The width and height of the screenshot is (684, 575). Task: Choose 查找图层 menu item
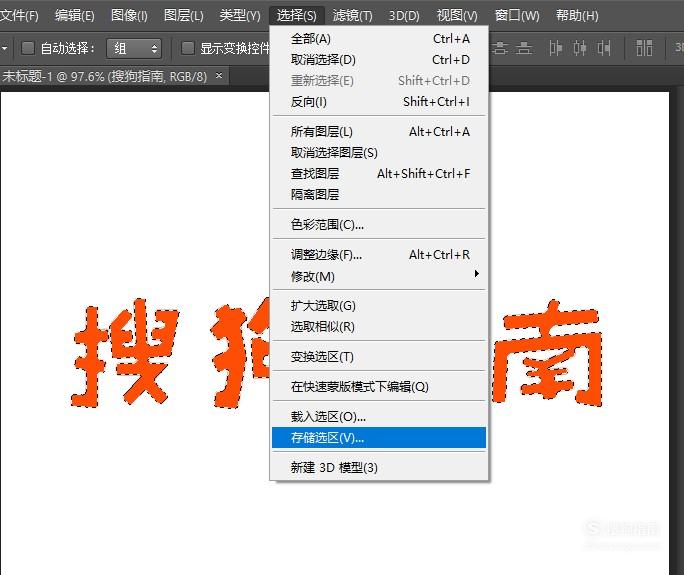(x=379, y=174)
